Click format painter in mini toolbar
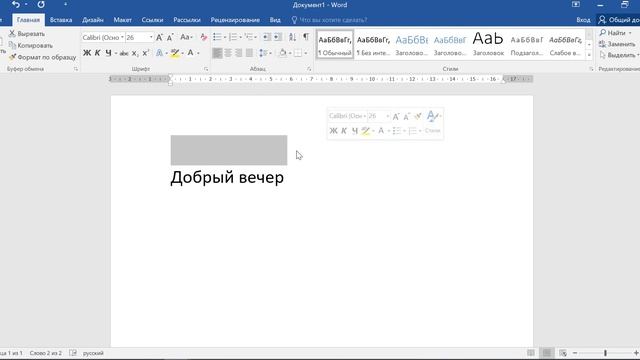The height and width of the screenshot is (360, 640). click(418, 116)
